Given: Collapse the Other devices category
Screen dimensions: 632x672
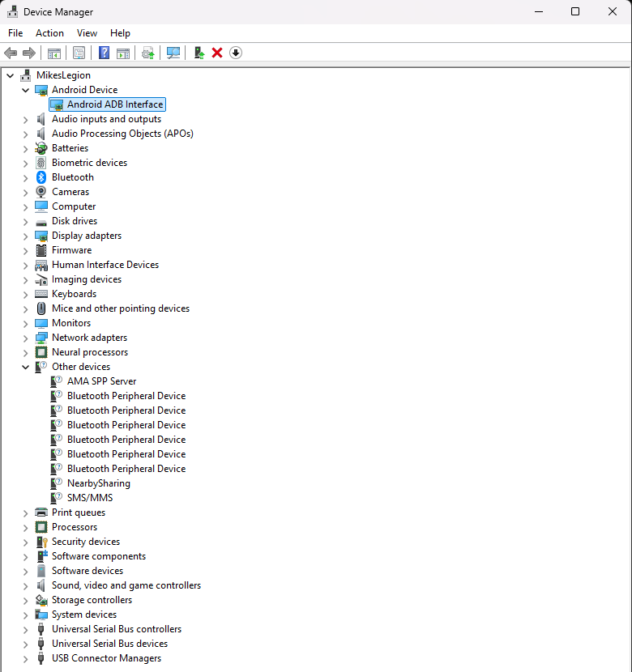Looking at the screenshot, I should pos(26,367).
